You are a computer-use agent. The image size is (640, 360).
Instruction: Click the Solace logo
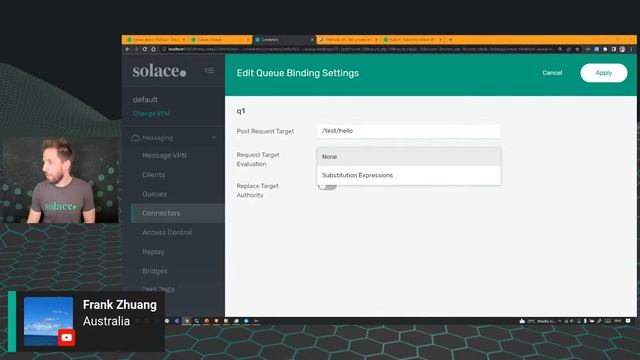tap(160, 71)
